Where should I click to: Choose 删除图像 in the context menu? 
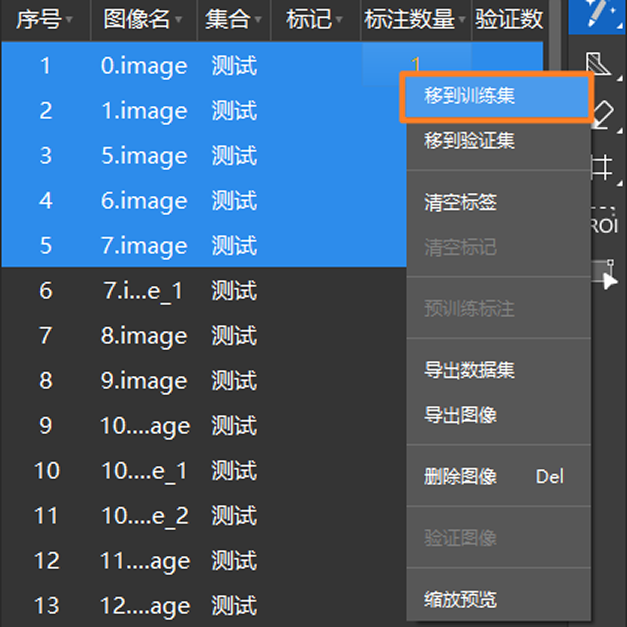498,476
